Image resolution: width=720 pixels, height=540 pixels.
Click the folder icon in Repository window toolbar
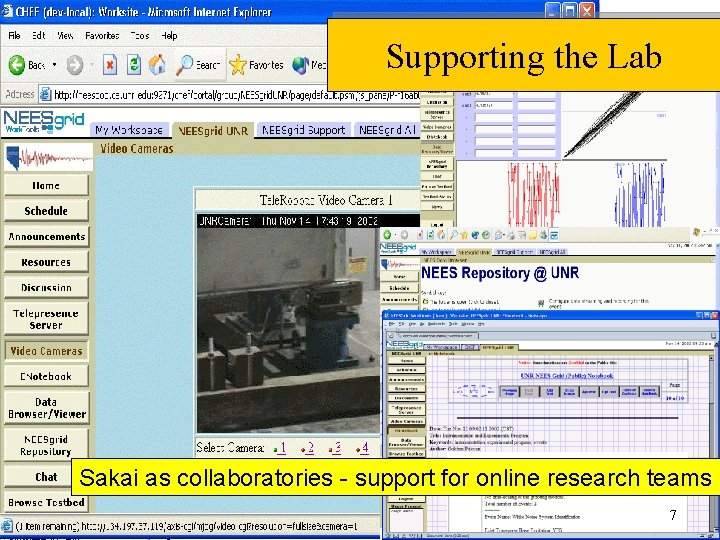coord(532,235)
